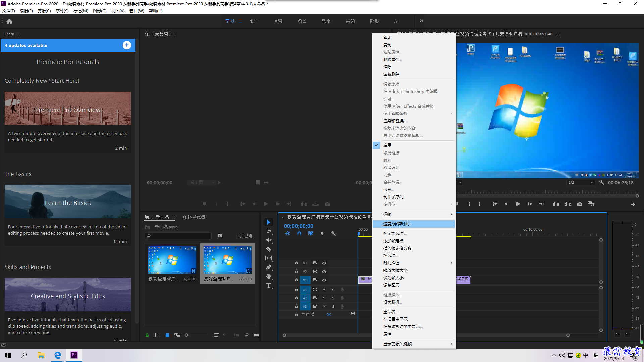The image size is (644, 362).
Task: Toggle sync lock on A3 track
Action: point(315,306)
